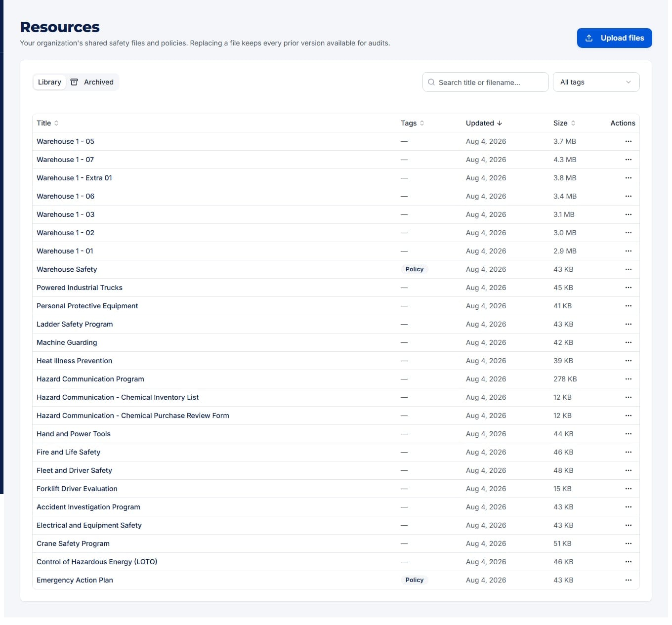Open actions menu for Warehouse 1 - 02

[x=628, y=233]
